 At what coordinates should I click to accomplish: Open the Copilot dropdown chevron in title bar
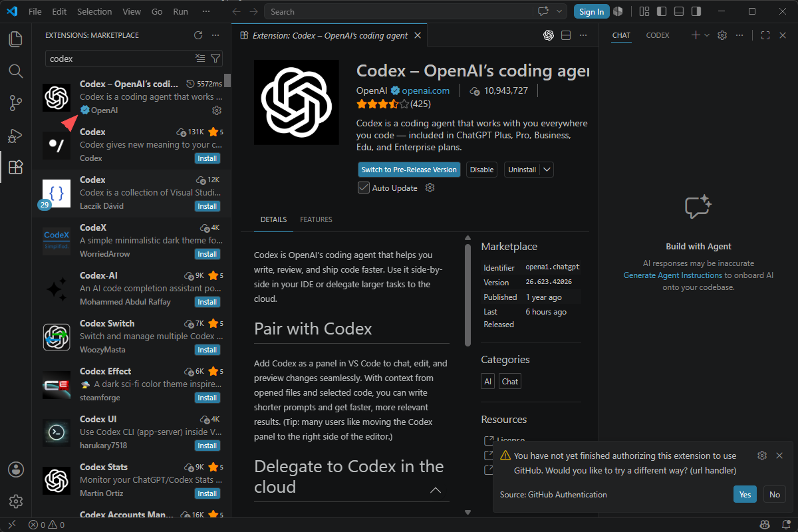tap(560, 11)
